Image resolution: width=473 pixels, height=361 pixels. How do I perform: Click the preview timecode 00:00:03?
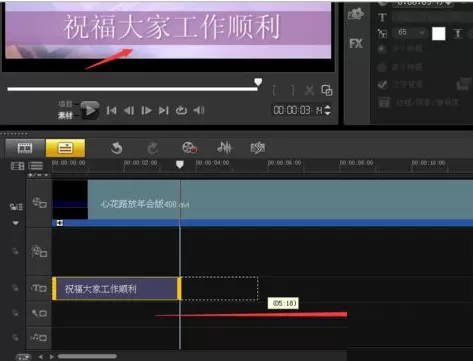coord(292,110)
